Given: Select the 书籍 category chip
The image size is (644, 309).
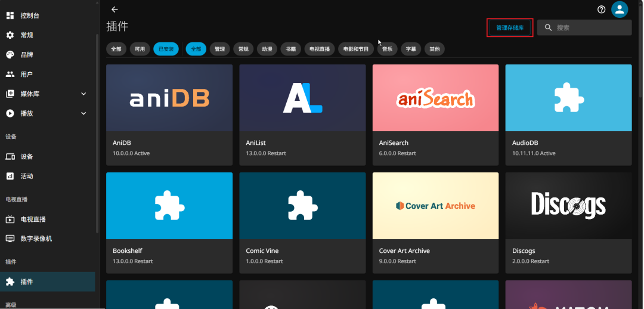Looking at the screenshot, I should coord(291,49).
